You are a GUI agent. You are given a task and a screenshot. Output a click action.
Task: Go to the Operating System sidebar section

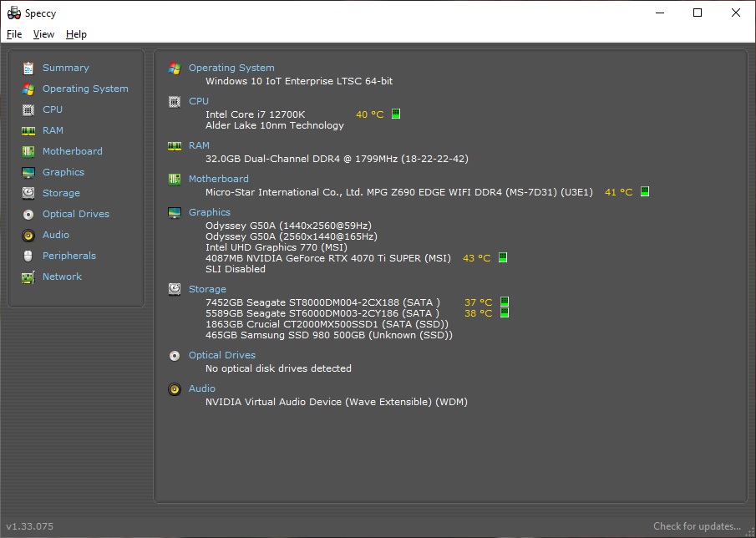[x=85, y=89]
